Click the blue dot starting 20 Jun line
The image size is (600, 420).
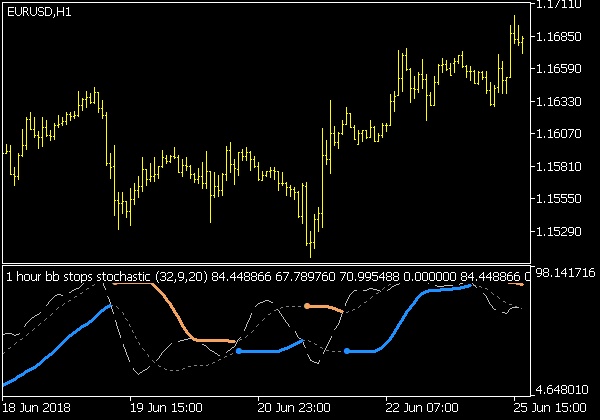pyautogui.click(x=239, y=351)
